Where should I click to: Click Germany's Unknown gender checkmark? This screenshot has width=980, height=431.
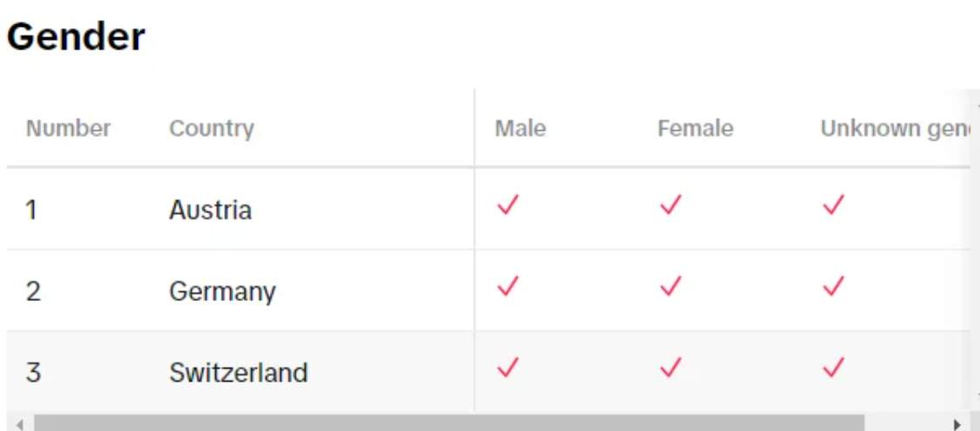point(834,286)
